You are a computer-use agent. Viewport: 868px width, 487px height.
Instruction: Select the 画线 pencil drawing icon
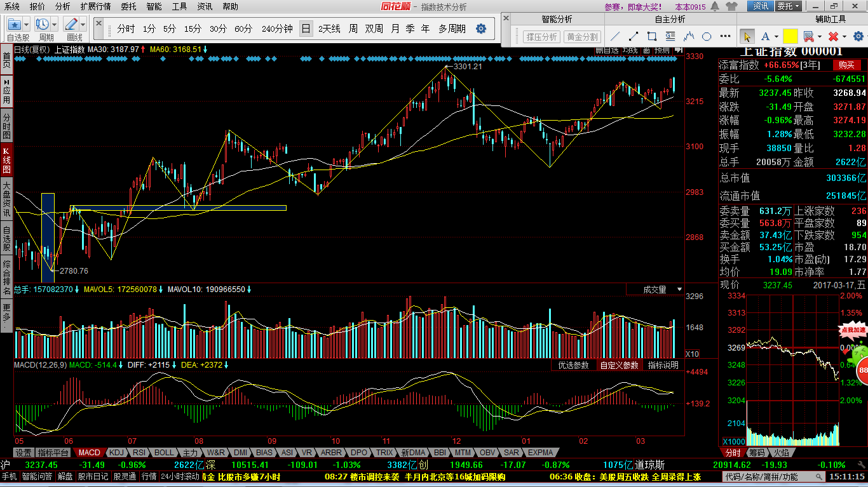tap(71, 25)
